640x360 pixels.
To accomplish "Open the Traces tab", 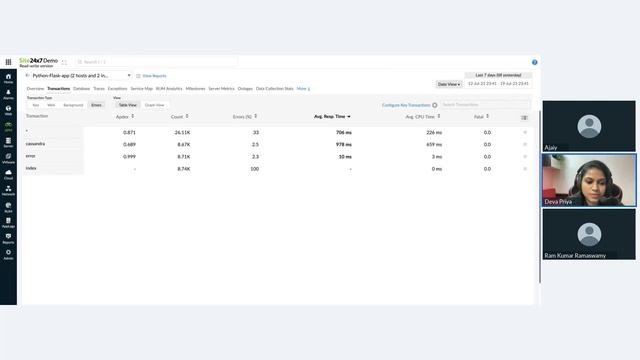I will (99, 89).
